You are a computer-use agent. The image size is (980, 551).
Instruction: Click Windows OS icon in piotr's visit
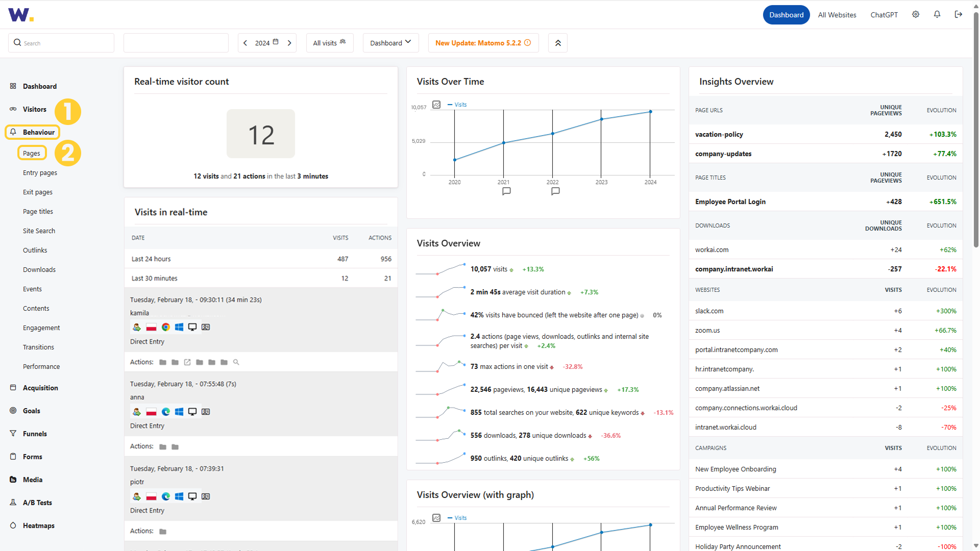[x=179, y=496]
